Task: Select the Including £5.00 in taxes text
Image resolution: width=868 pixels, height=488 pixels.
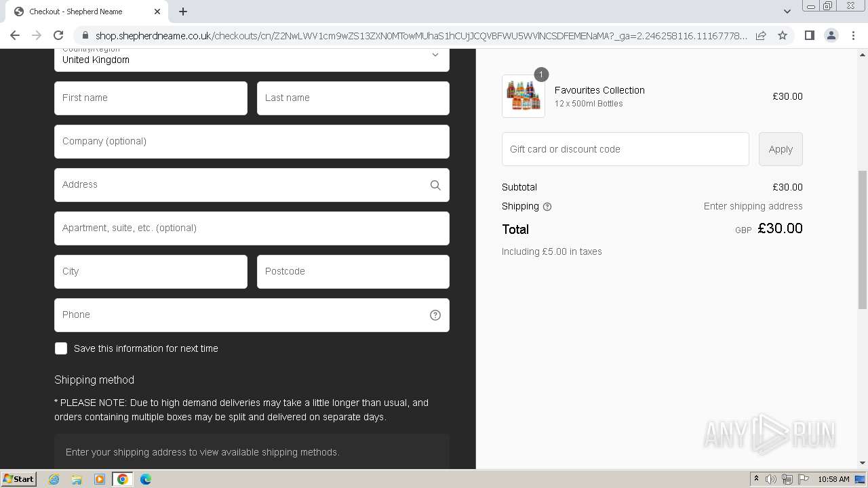Action: (x=552, y=251)
